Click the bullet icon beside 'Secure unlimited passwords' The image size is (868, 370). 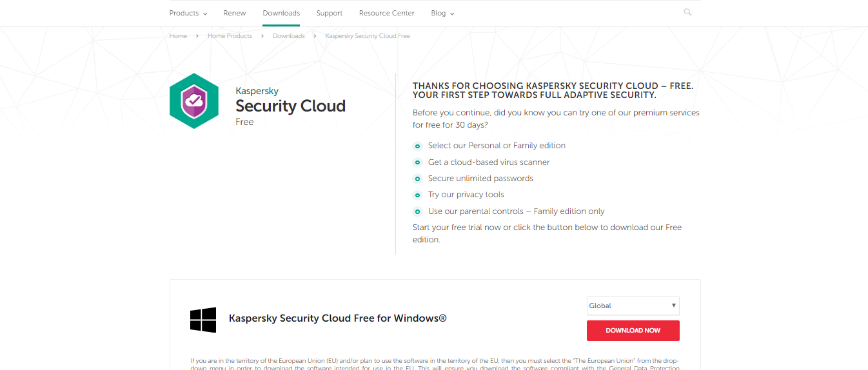(418, 179)
